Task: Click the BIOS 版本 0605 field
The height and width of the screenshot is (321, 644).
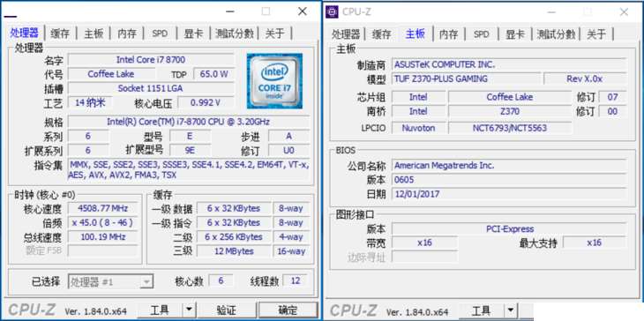Action: [509, 179]
